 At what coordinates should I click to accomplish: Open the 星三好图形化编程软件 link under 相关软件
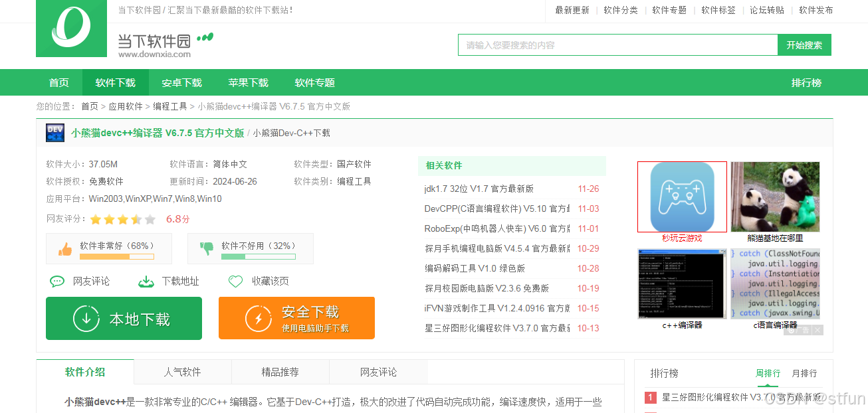496,328
